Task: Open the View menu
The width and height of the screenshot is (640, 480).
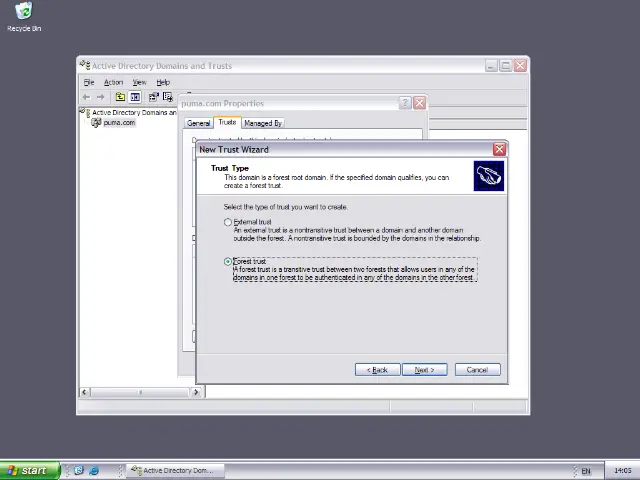Action: pos(139,82)
